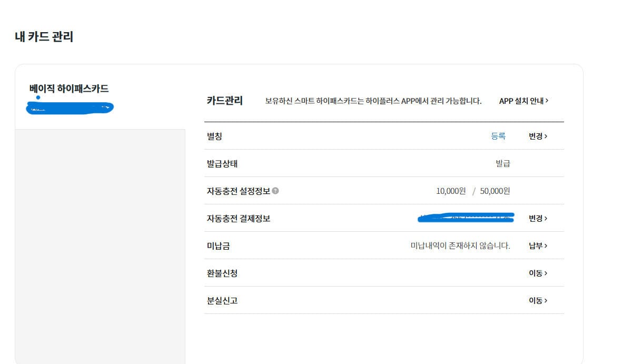Go to 환불신청 via 이동

(538, 273)
